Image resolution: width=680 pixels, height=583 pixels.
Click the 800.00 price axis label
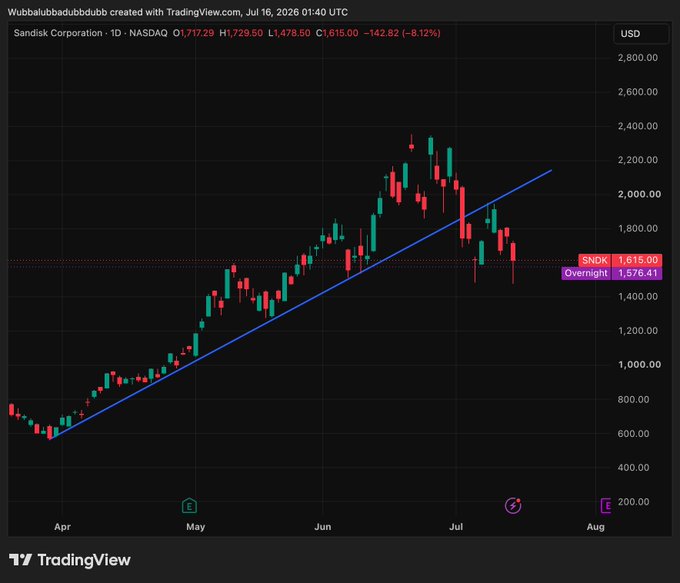(633, 399)
